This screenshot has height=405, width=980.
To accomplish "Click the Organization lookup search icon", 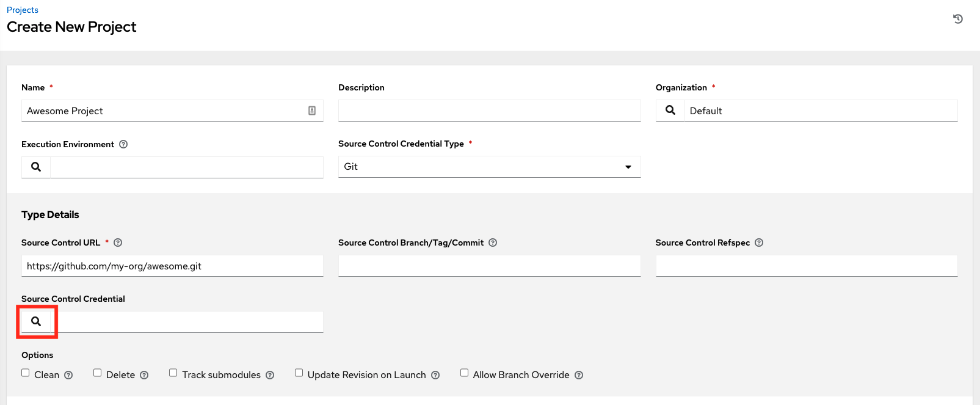I will [x=670, y=111].
